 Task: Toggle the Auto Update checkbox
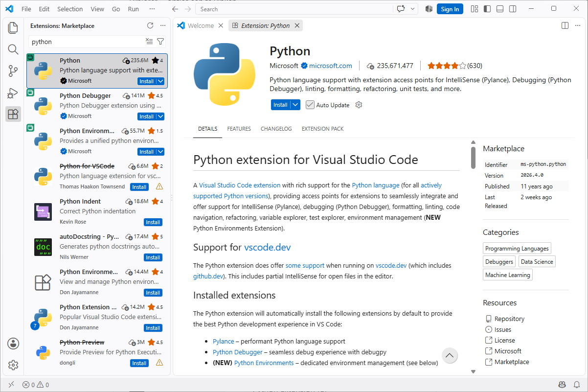pos(310,105)
